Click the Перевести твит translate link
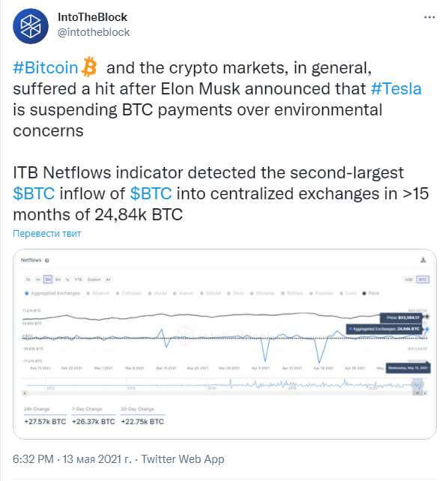448x481 pixels. (x=47, y=234)
